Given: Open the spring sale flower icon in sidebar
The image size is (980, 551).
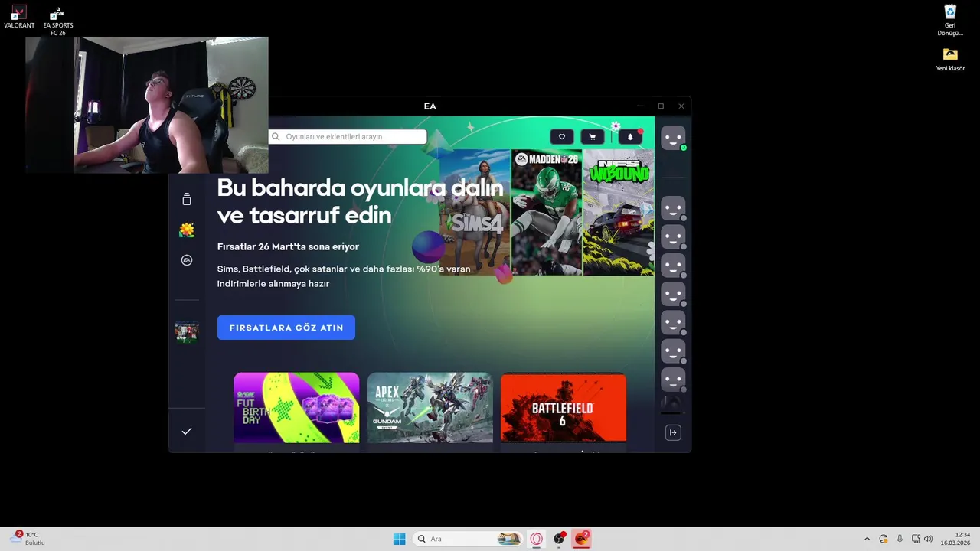Looking at the screenshot, I should pos(187,230).
